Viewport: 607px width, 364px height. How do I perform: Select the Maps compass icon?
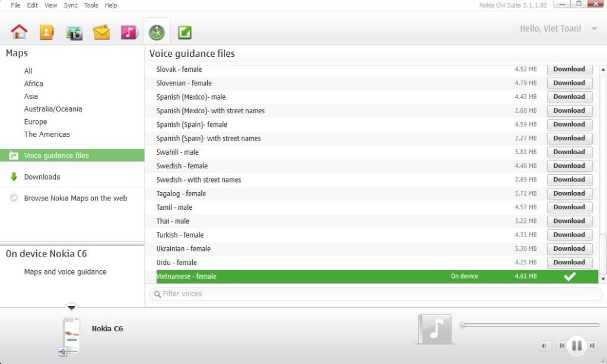(x=157, y=32)
